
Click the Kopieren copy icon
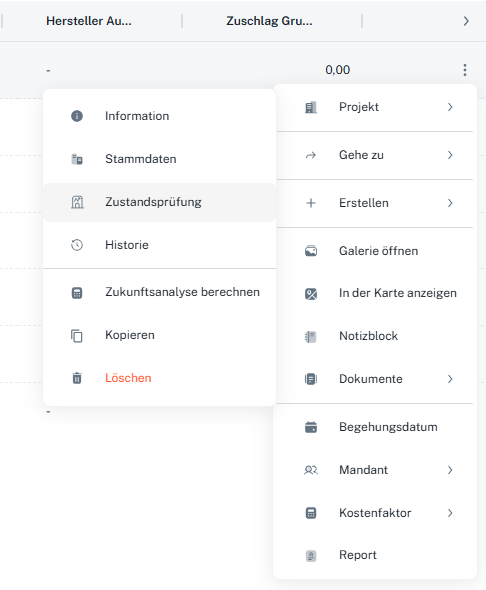(x=77, y=335)
